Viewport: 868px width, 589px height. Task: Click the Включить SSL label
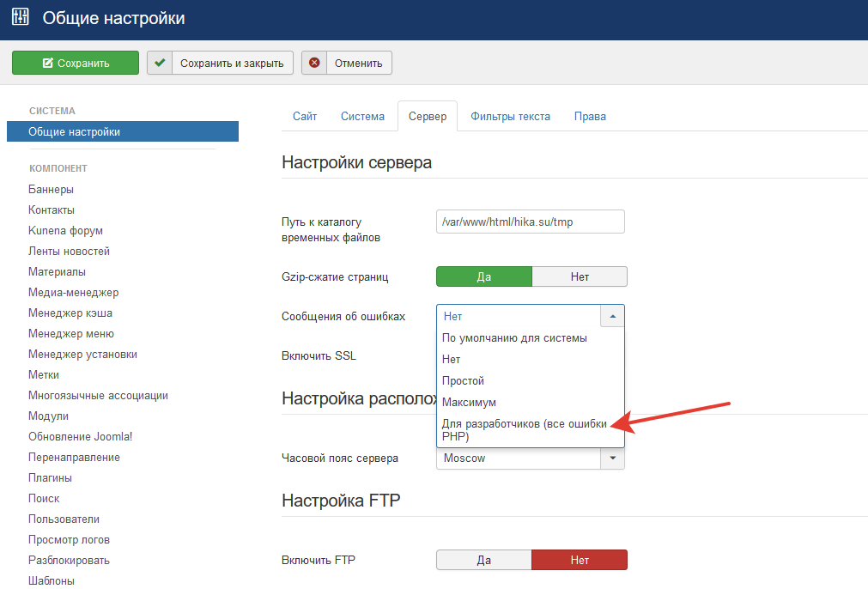click(319, 356)
